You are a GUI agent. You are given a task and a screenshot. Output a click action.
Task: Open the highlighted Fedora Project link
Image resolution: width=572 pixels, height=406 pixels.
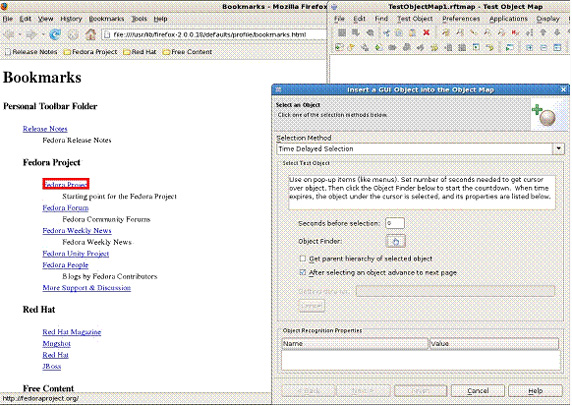(66, 185)
